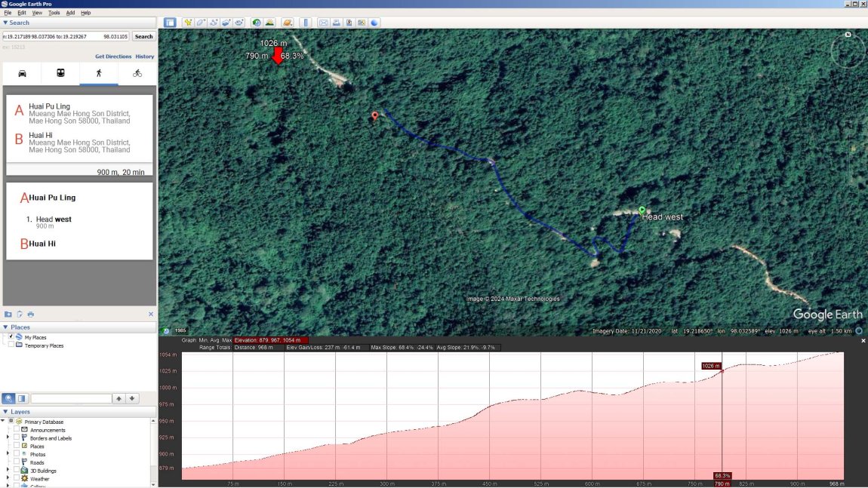Screen dimensions: 868x488
Task: Select the Add Path tool
Action: click(x=214, y=23)
